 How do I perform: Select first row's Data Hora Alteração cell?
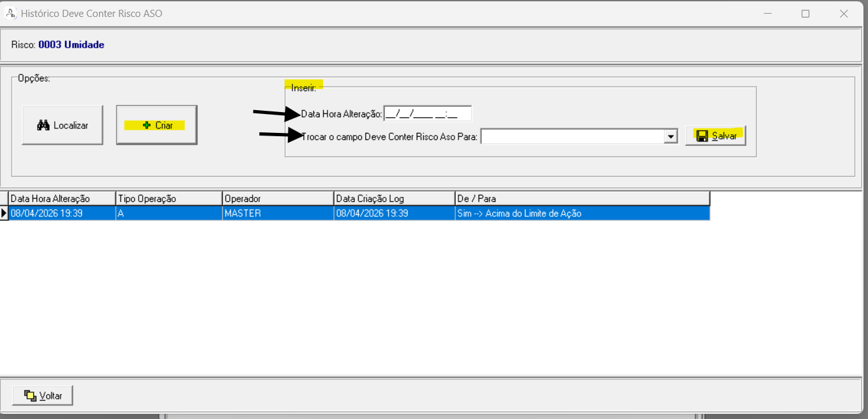pos(62,213)
